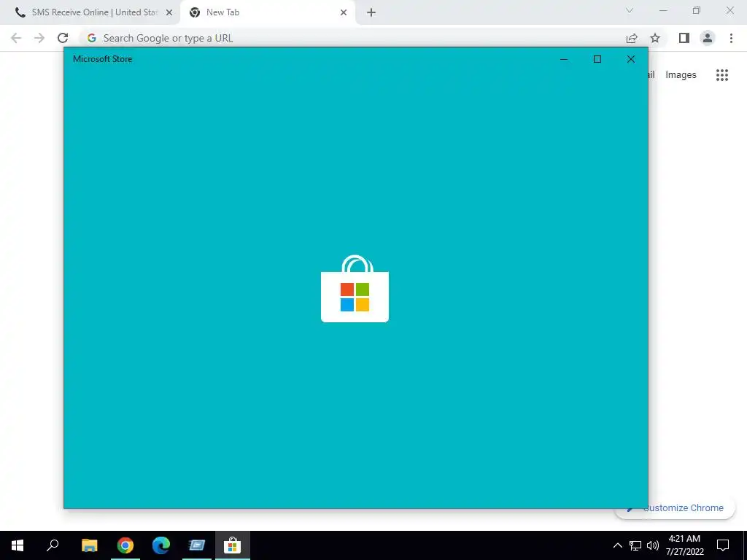Go forward in Chrome history
747x560 pixels.
(39, 38)
